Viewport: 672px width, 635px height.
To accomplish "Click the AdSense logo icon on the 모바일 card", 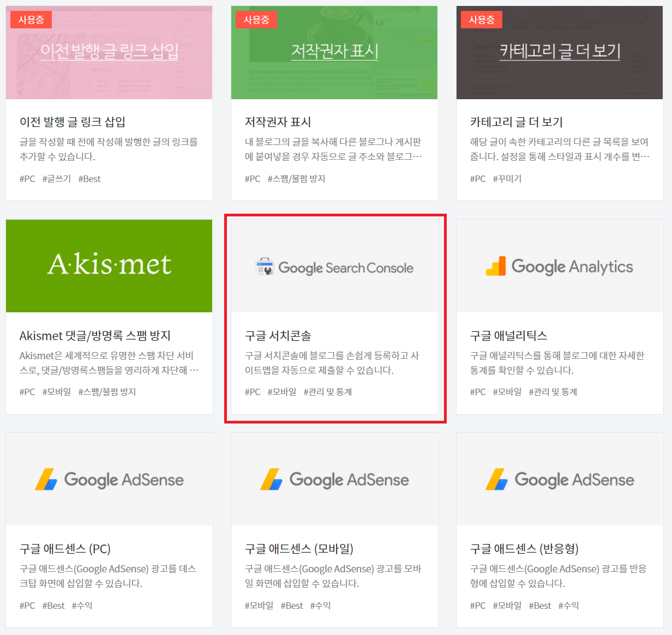I will [x=272, y=480].
